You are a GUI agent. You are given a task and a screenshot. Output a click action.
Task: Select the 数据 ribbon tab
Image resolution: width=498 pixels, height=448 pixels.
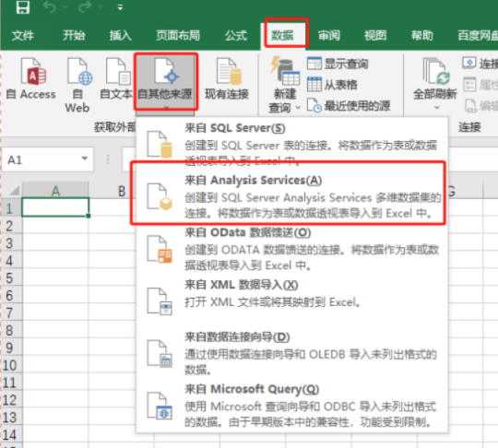(x=282, y=35)
